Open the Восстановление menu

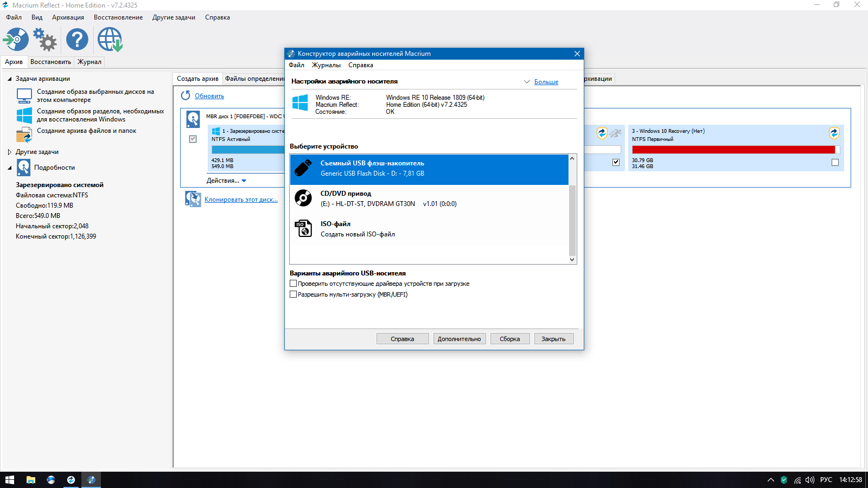click(118, 17)
